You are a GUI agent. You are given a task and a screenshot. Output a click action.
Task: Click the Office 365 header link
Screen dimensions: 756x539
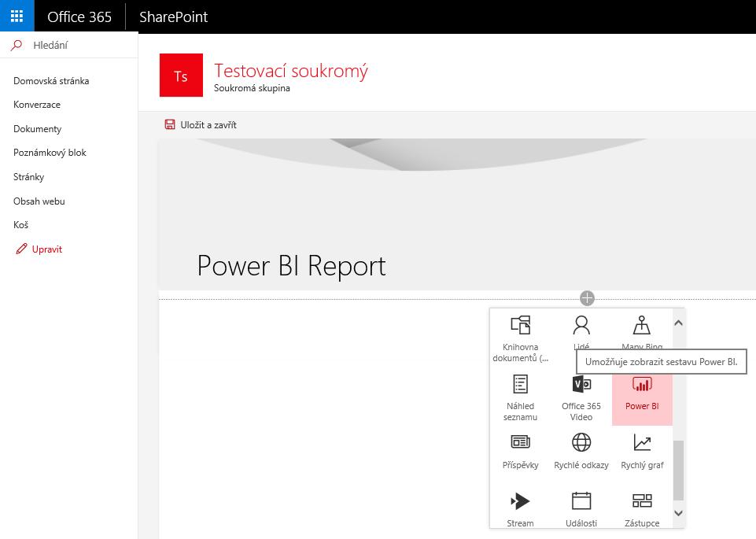79,17
